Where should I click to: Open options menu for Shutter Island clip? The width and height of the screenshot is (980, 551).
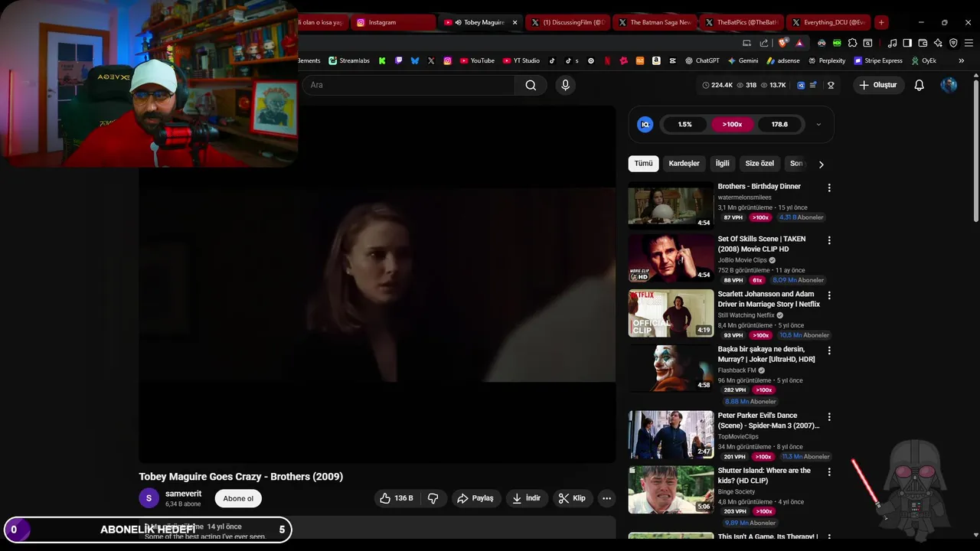(x=828, y=472)
